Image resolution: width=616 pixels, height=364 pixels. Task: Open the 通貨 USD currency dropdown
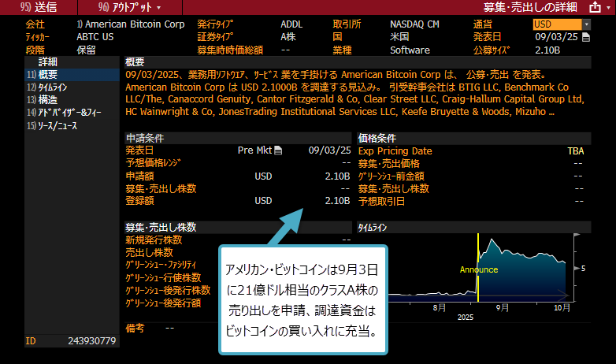562,24
